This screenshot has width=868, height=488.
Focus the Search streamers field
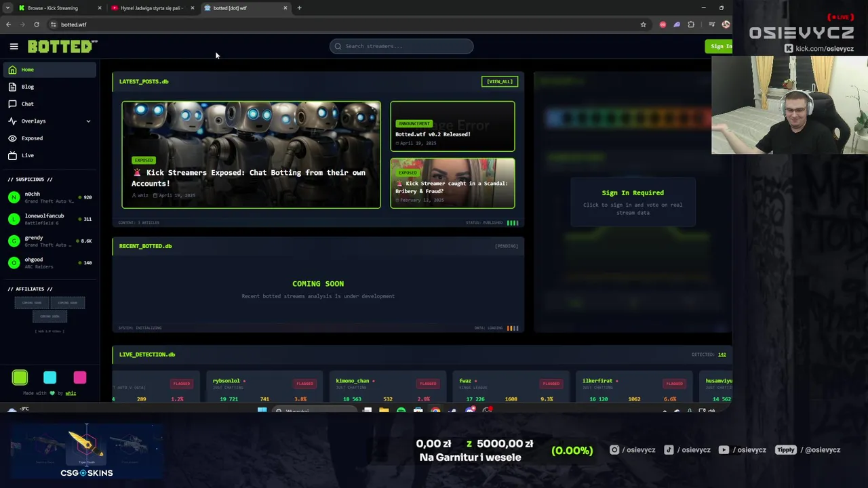pos(401,46)
